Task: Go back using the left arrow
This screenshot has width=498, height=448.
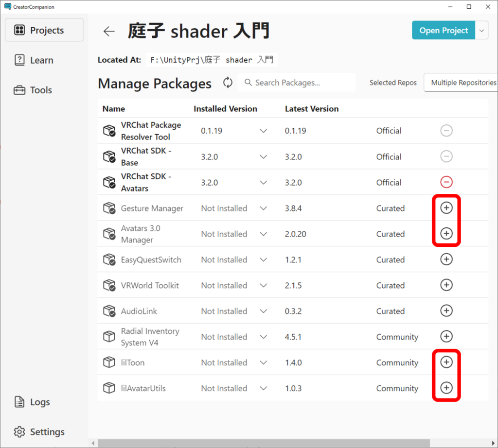Action: click(109, 31)
